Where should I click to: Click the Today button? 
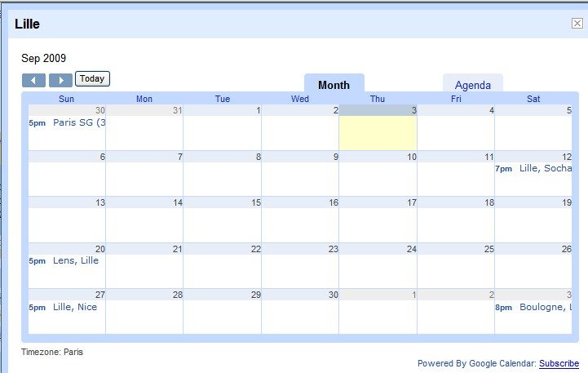pos(92,79)
